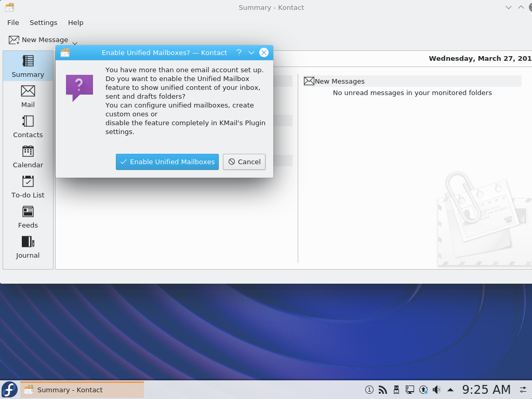This screenshot has height=399, width=532.
Task: Open the Journal component
Action: coord(28,248)
